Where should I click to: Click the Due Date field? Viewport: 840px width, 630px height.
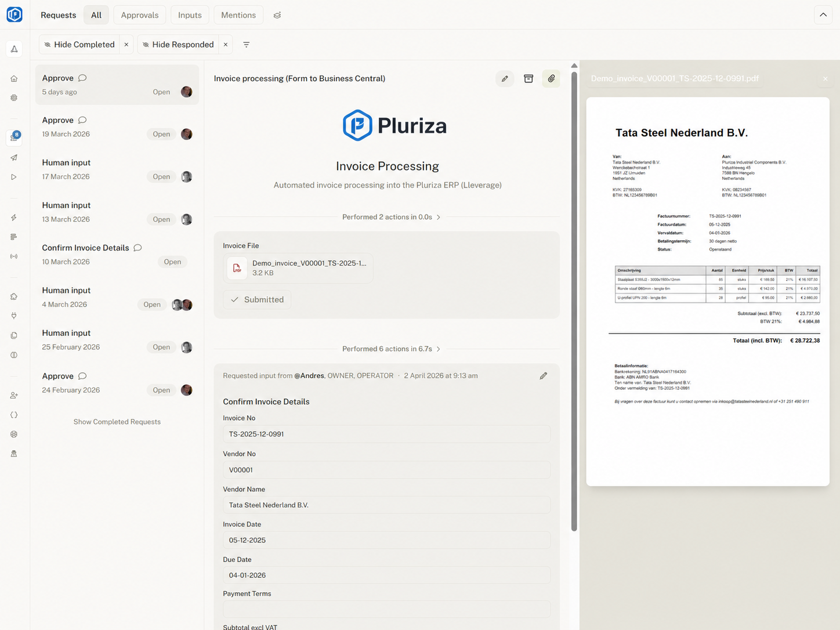pos(387,575)
